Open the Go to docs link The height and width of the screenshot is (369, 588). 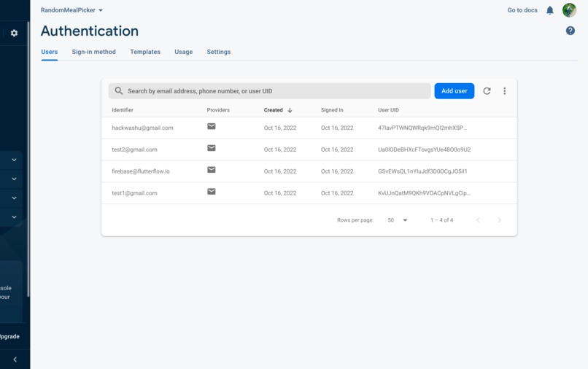pyautogui.click(x=522, y=10)
